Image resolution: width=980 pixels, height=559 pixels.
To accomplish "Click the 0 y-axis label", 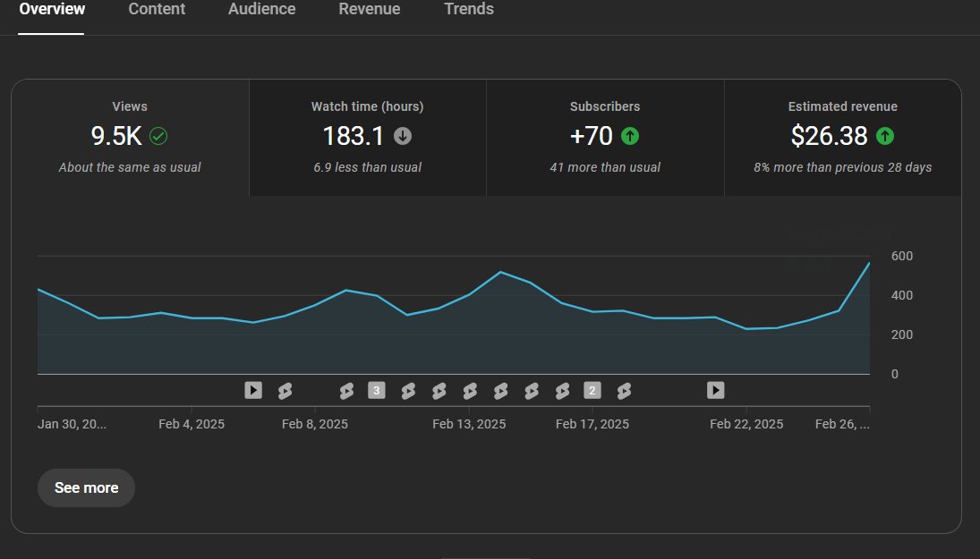I will (x=894, y=374).
